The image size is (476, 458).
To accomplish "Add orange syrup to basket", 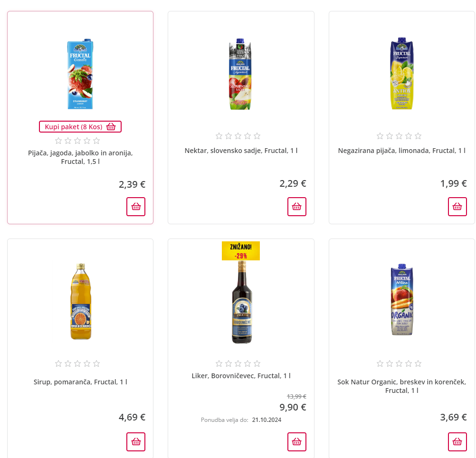I will (x=136, y=442).
